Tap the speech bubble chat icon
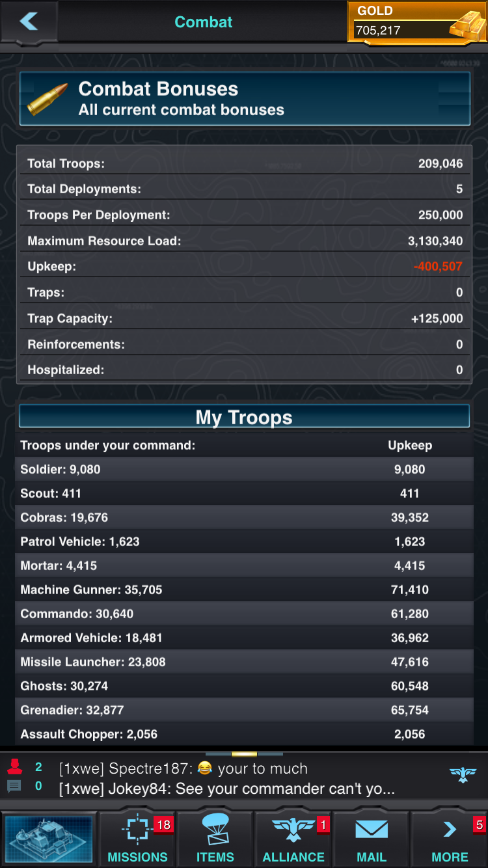The height and width of the screenshot is (868, 488). [14, 786]
